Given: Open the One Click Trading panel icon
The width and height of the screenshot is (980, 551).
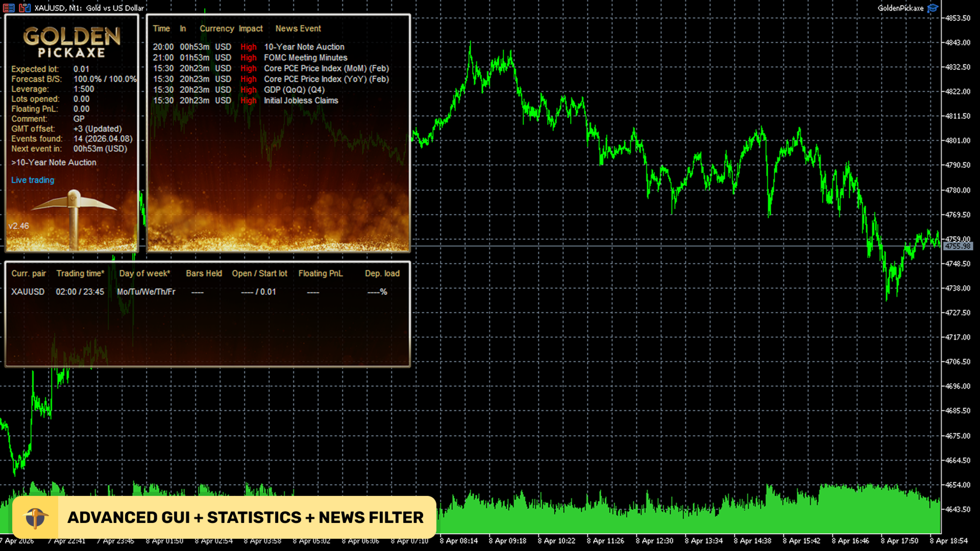Looking at the screenshot, I should tap(24, 8).
